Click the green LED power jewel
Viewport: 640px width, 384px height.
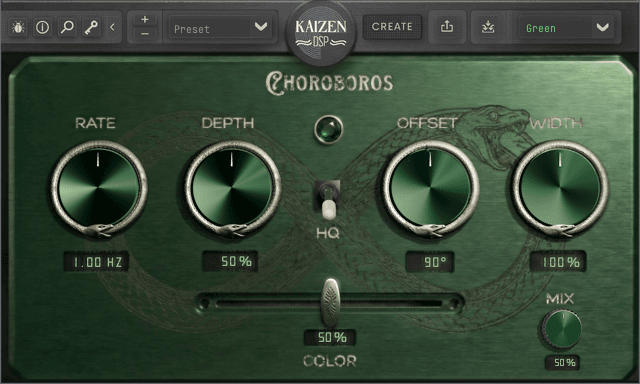pos(329,130)
